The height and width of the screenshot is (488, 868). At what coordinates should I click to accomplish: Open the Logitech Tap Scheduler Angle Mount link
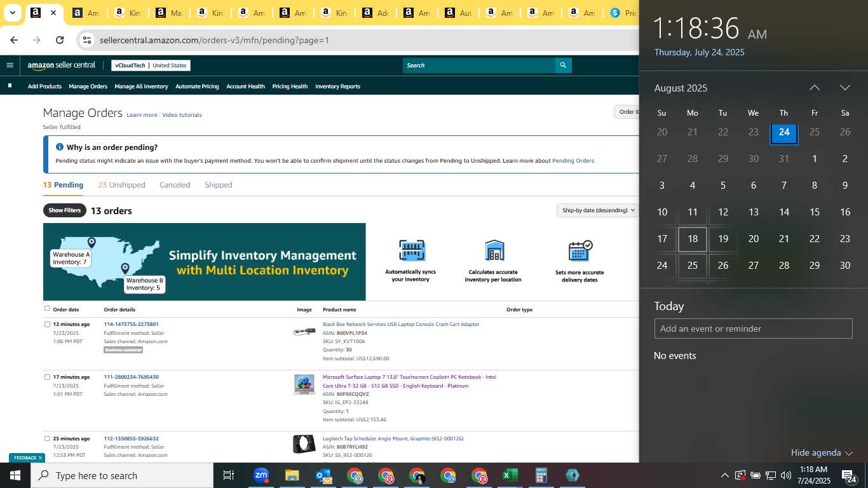393,438
